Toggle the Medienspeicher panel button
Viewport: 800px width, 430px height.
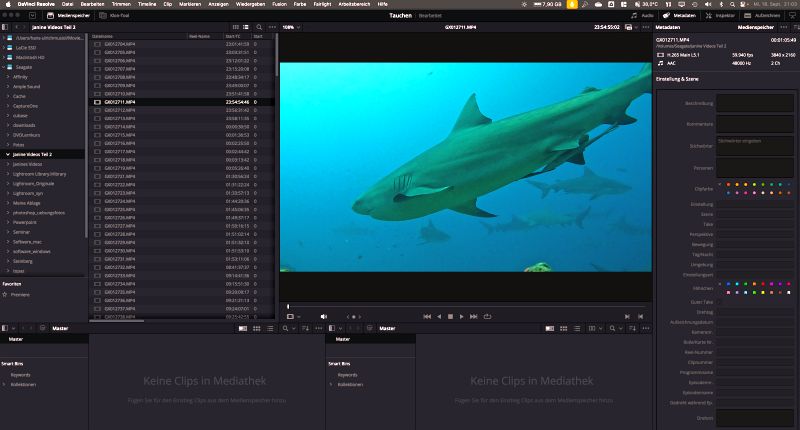pyautogui.click(x=68, y=16)
